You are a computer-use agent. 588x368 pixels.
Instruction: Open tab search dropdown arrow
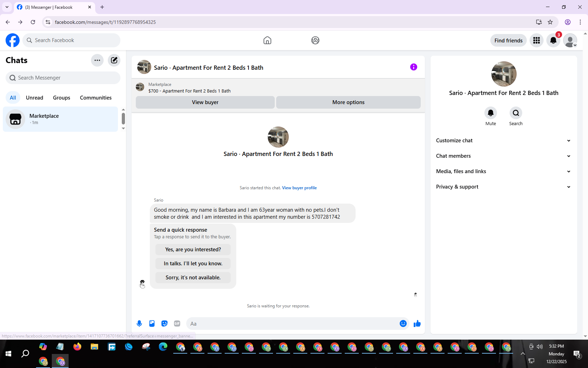pyautogui.click(x=7, y=7)
